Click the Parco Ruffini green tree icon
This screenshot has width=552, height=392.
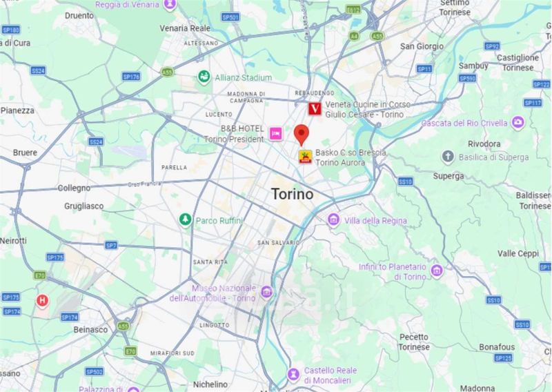(185, 220)
